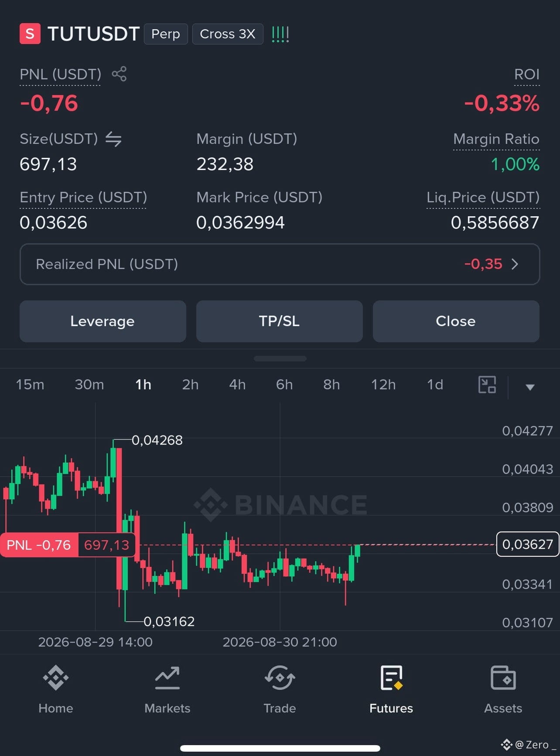Tap the 0,03107 price axis label

click(x=528, y=623)
